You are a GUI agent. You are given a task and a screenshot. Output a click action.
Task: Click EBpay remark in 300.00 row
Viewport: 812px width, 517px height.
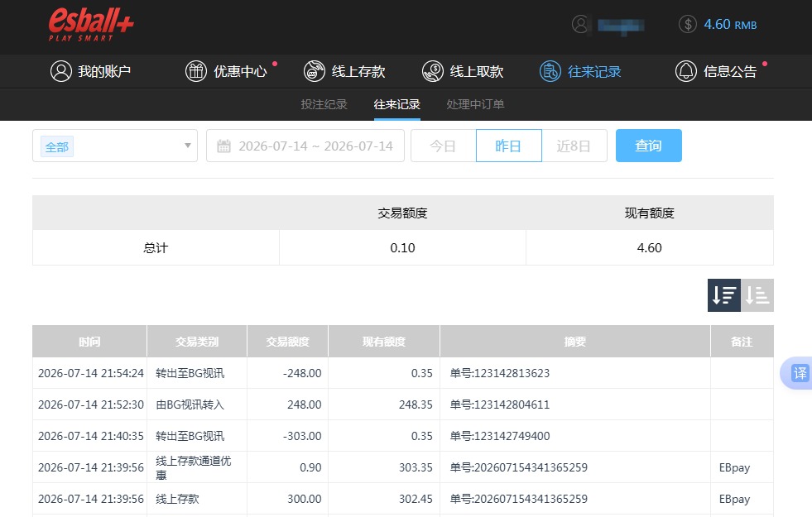[x=734, y=500]
